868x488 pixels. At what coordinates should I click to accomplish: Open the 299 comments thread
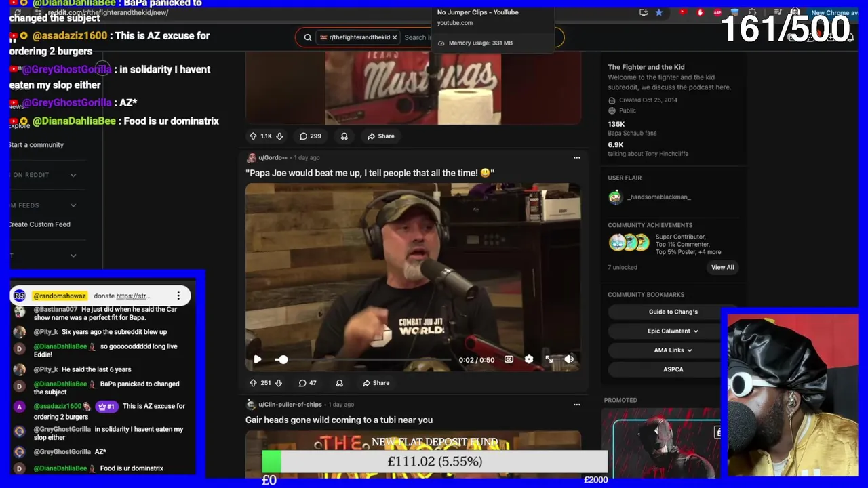tap(311, 136)
